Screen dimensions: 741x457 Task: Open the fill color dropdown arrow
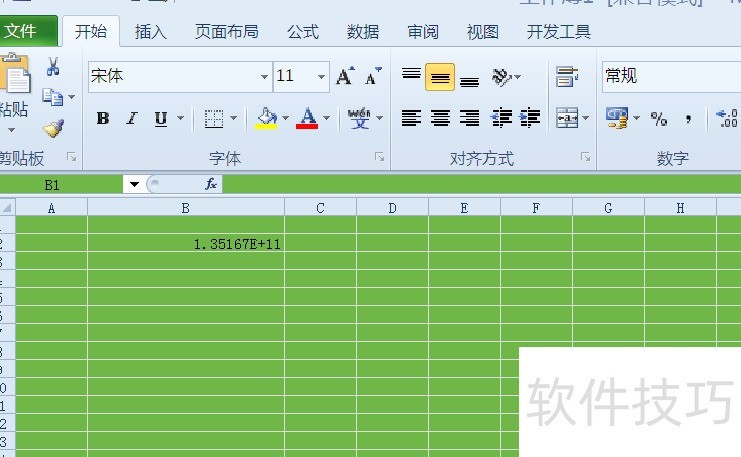click(285, 118)
